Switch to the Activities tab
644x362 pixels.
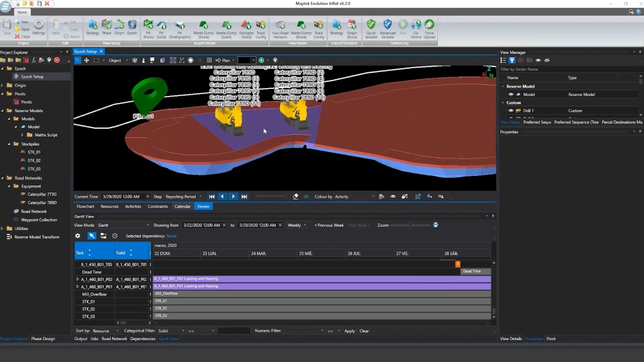[133, 207]
